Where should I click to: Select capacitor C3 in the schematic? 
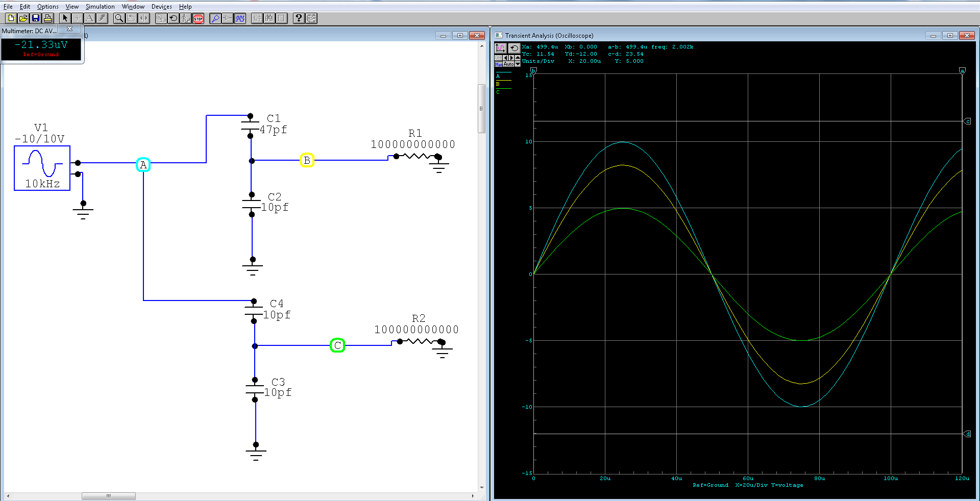pos(255,390)
